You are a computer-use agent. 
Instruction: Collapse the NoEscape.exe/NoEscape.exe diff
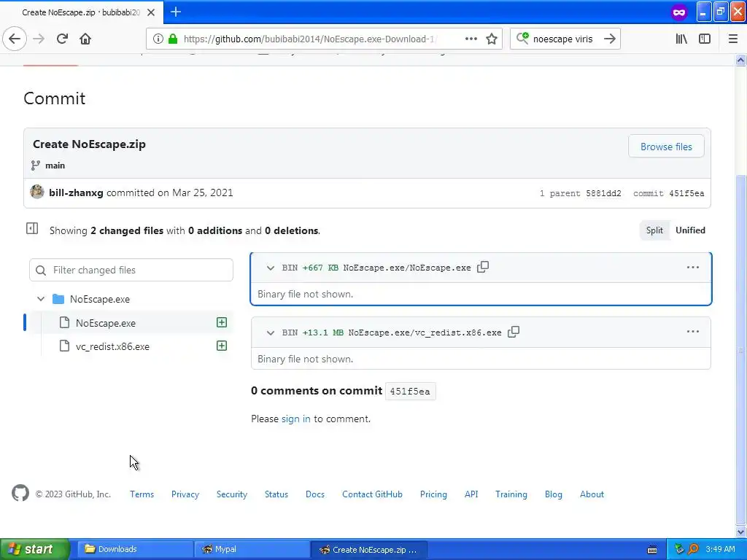click(271, 268)
